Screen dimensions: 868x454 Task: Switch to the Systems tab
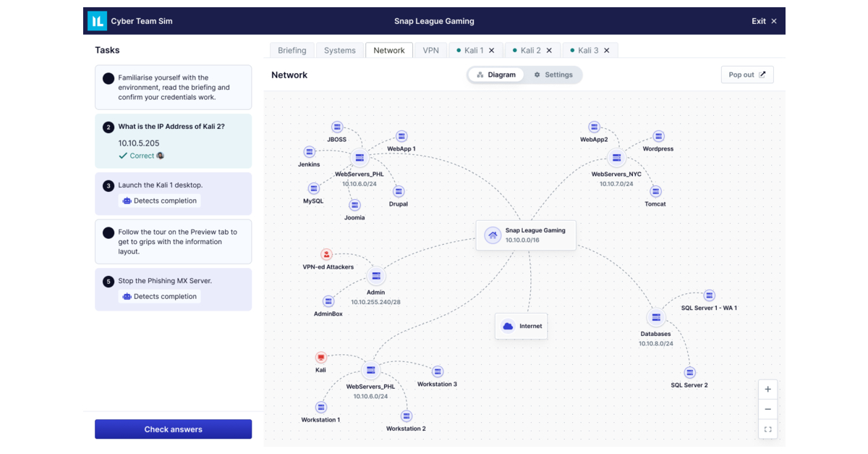click(339, 51)
